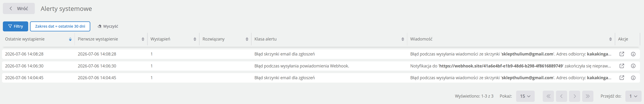The height and width of the screenshot is (104, 644).
Task: Open external link for first alert row
Action: tap(622, 54)
